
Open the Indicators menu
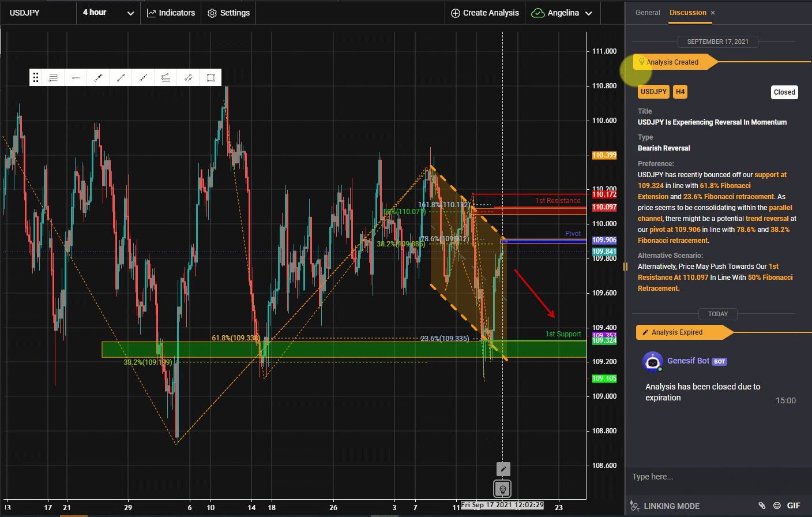click(171, 13)
